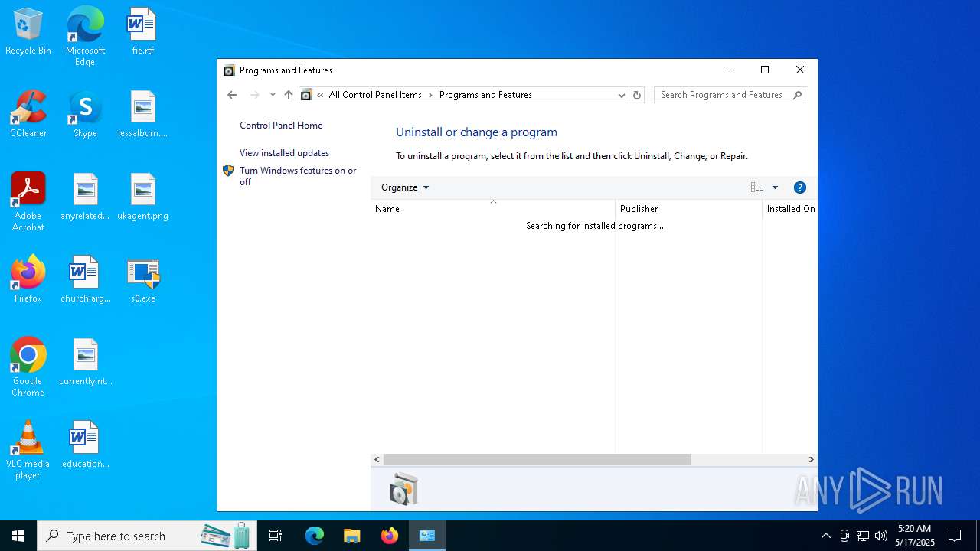Select the education Word document
The width and height of the screenshot is (980, 551).
tap(85, 445)
